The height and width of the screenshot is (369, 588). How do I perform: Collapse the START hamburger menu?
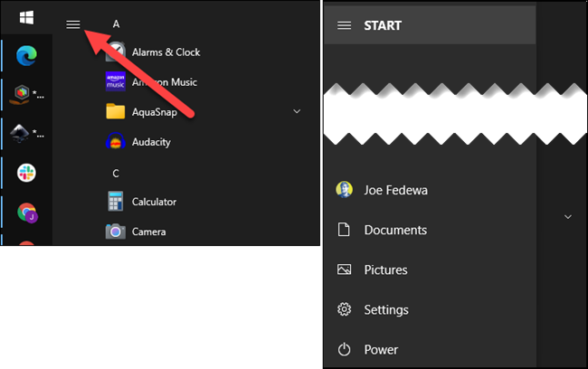point(344,25)
